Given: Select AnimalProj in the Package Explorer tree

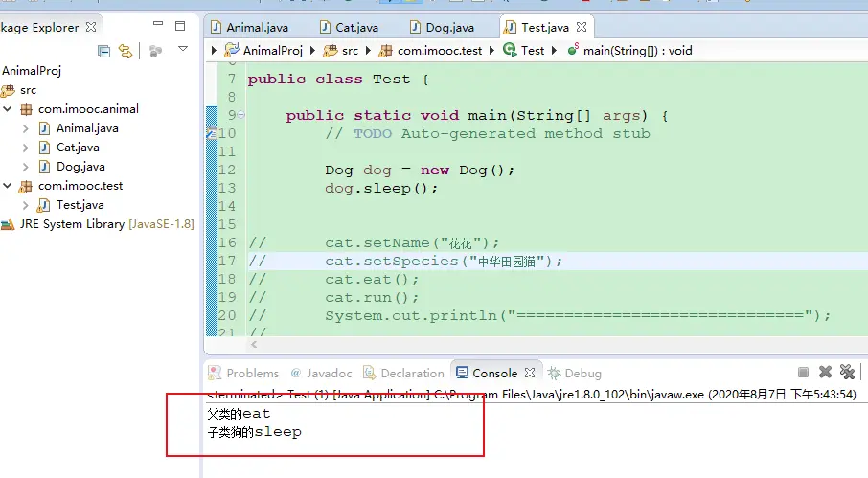Looking at the screenshot, I should point(32,71).
